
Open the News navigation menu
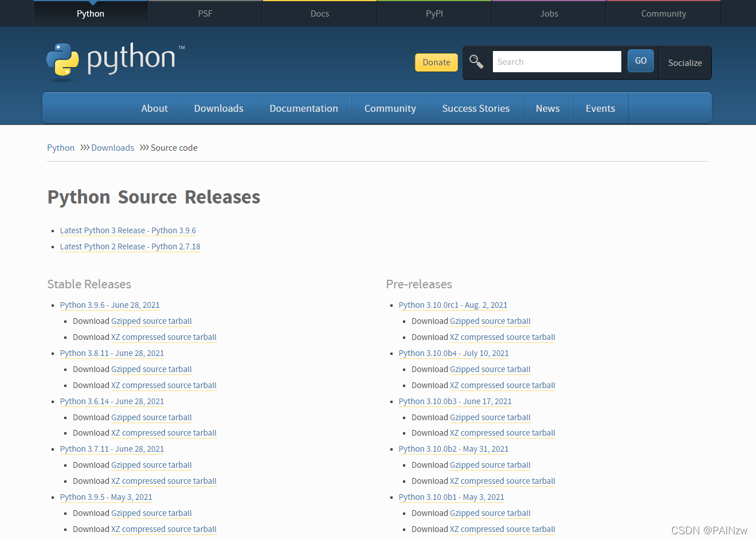(548, 108)
